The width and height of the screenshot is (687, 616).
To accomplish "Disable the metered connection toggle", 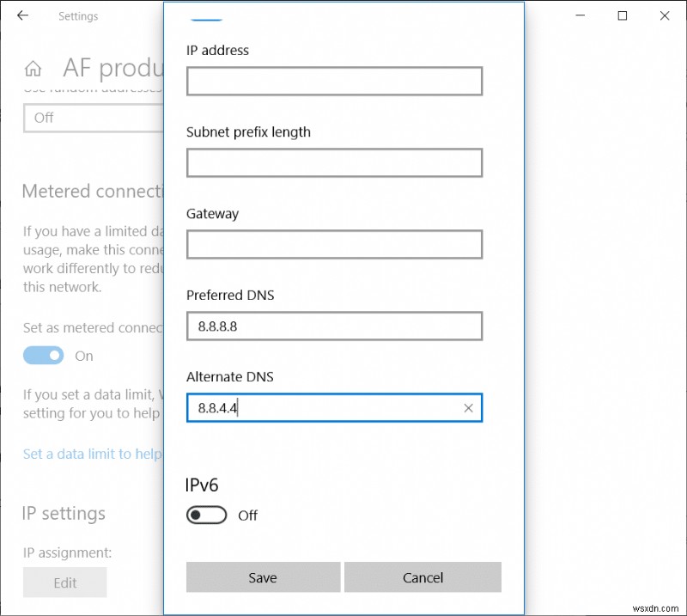I will [43, 355].
